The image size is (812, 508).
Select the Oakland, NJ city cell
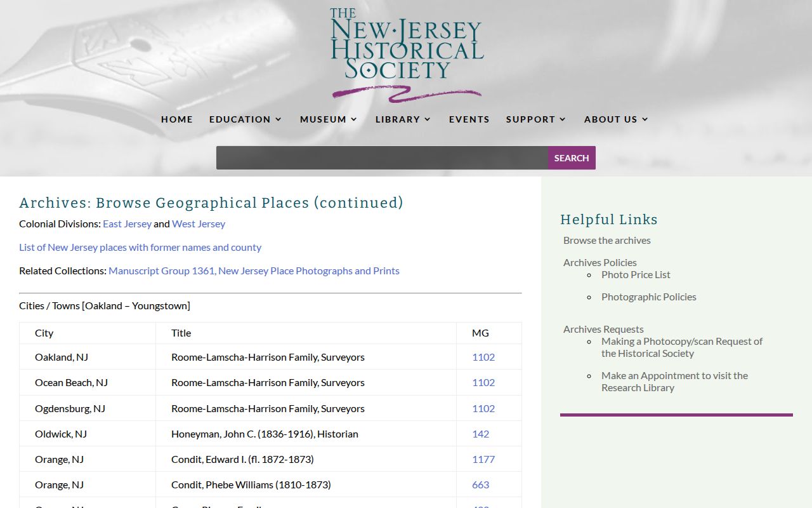pyautogui.click(x=88, y=358)
